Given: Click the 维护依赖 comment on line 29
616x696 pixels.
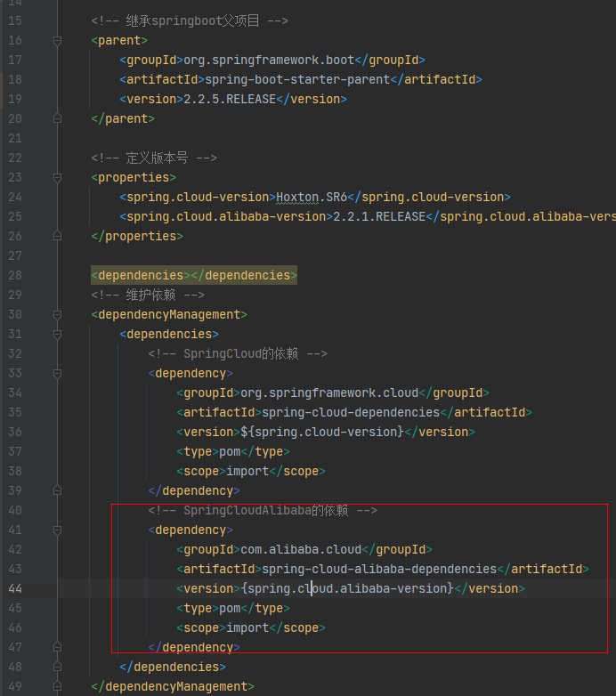Looking at the screenshot, I should pyautogui.click(x=148, y=295).
